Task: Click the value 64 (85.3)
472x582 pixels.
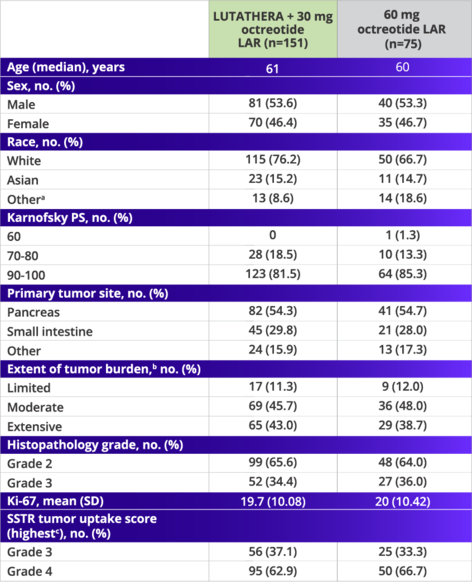Action: click(x=403, y=274)
